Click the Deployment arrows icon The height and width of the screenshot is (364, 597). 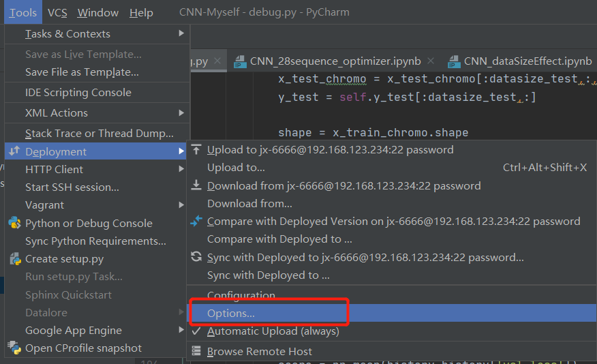pyautogui.click(x=14, y=151)
